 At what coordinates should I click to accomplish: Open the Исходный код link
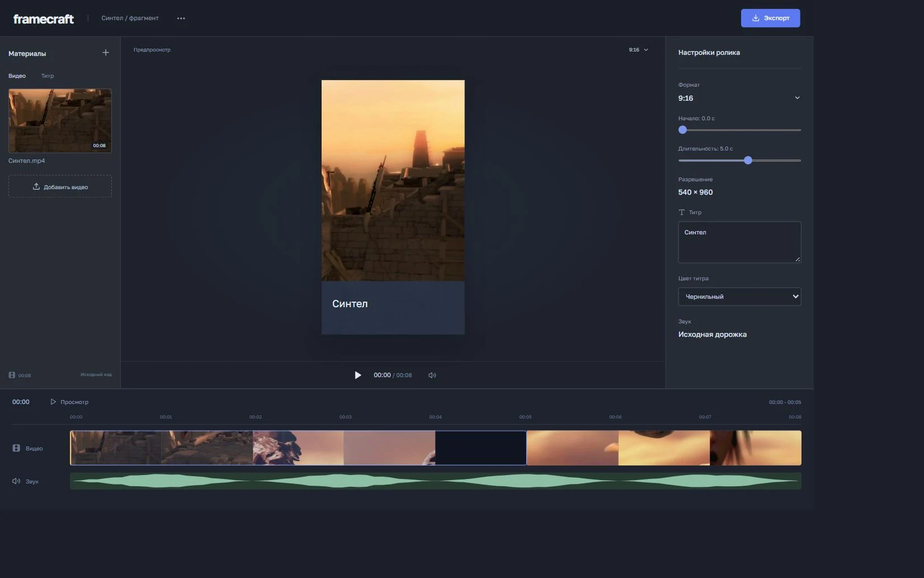tap(96, 374)
